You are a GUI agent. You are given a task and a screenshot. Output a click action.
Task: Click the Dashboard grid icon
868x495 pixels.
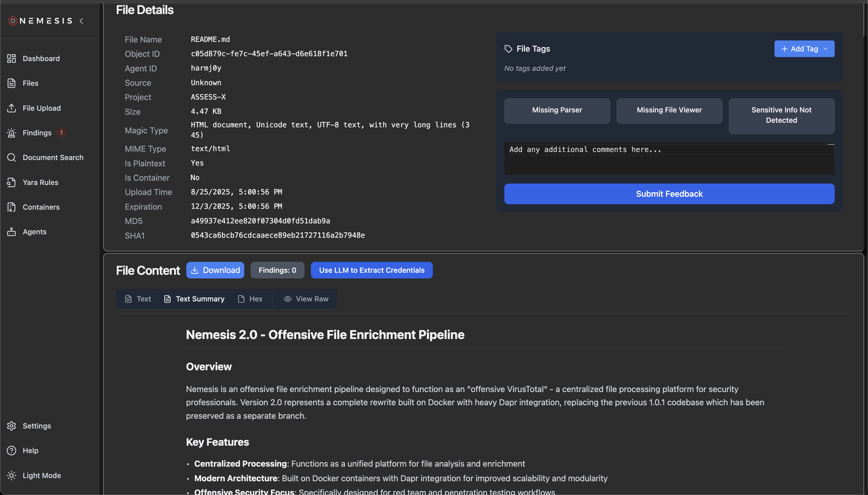coord(11,59)
